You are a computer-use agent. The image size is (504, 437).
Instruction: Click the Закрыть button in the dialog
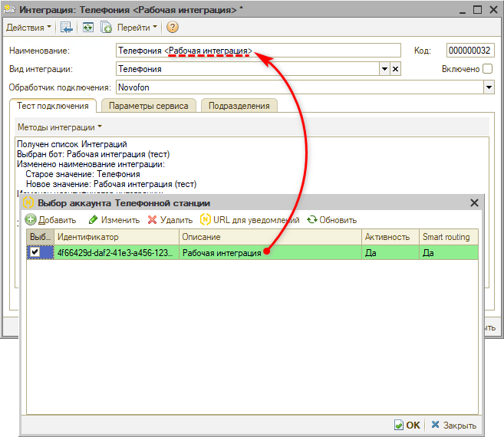tap(454, 426)
